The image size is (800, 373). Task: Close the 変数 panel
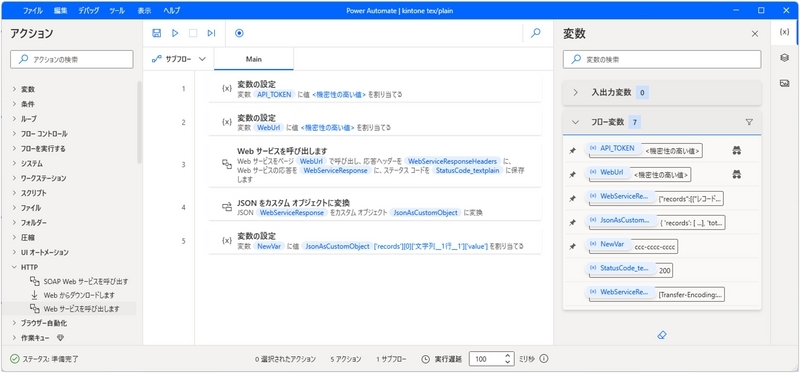point(755,34)
